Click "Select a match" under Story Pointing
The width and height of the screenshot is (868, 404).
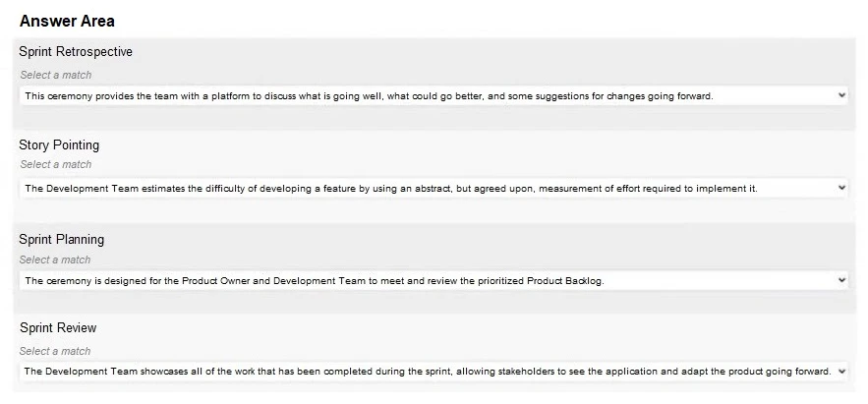(x=56, y=165)
